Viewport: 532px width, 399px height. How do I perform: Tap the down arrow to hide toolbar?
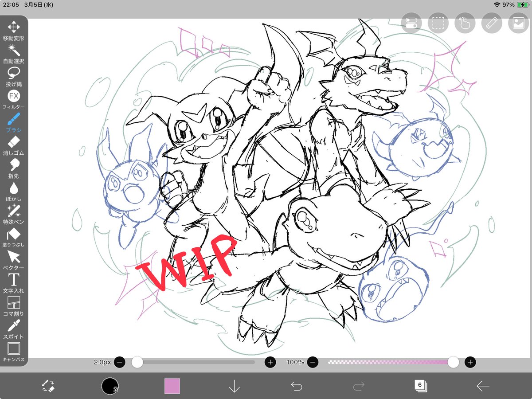click(234, 387)
